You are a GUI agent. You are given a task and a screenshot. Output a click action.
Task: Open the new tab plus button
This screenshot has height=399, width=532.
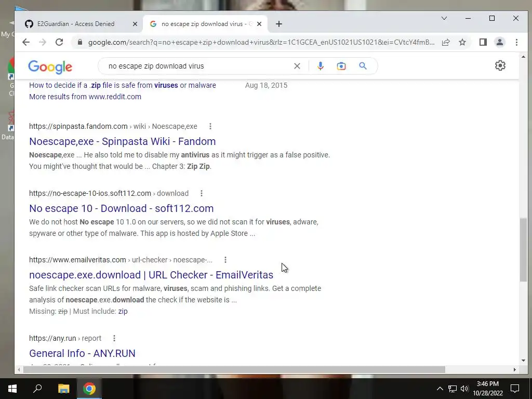tap(279, 24)
